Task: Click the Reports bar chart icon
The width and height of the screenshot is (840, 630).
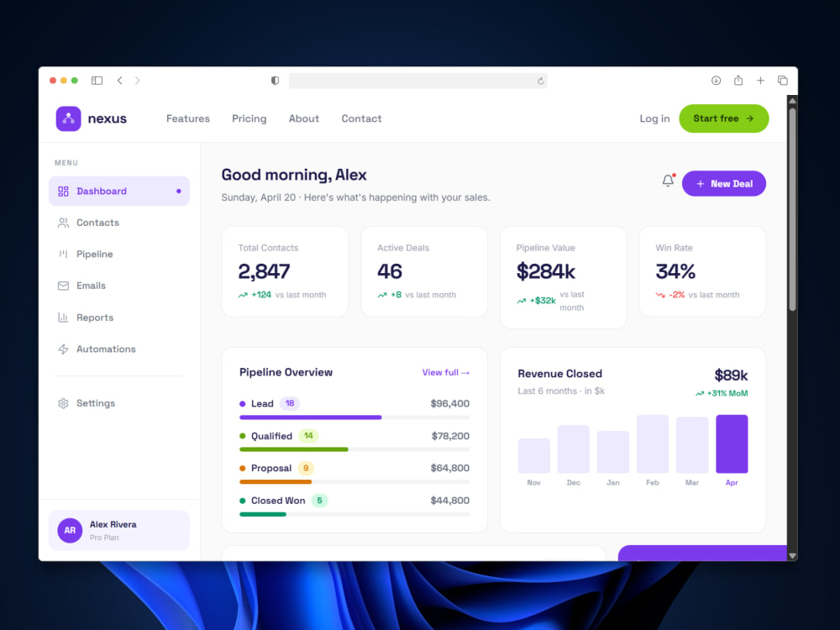Action: coord(63,318)
